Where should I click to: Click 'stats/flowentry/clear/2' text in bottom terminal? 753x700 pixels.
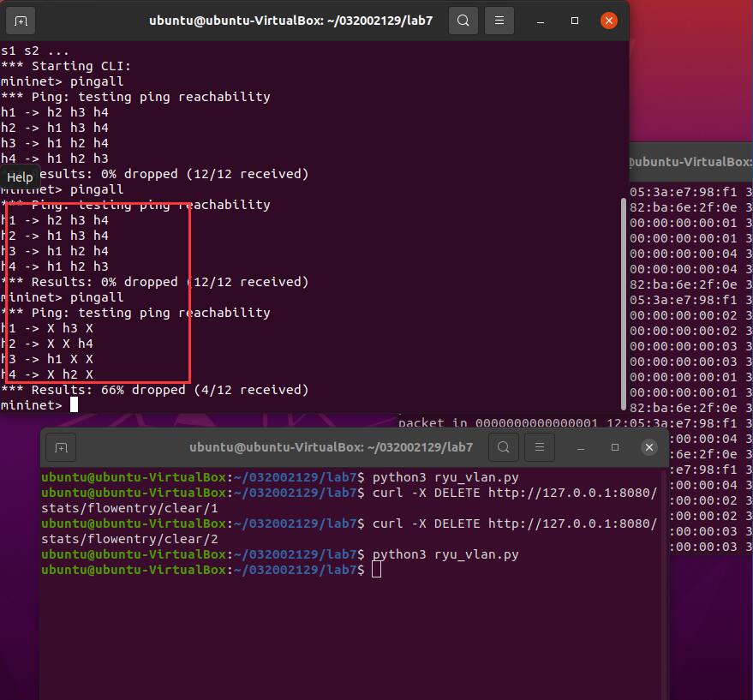129,539
